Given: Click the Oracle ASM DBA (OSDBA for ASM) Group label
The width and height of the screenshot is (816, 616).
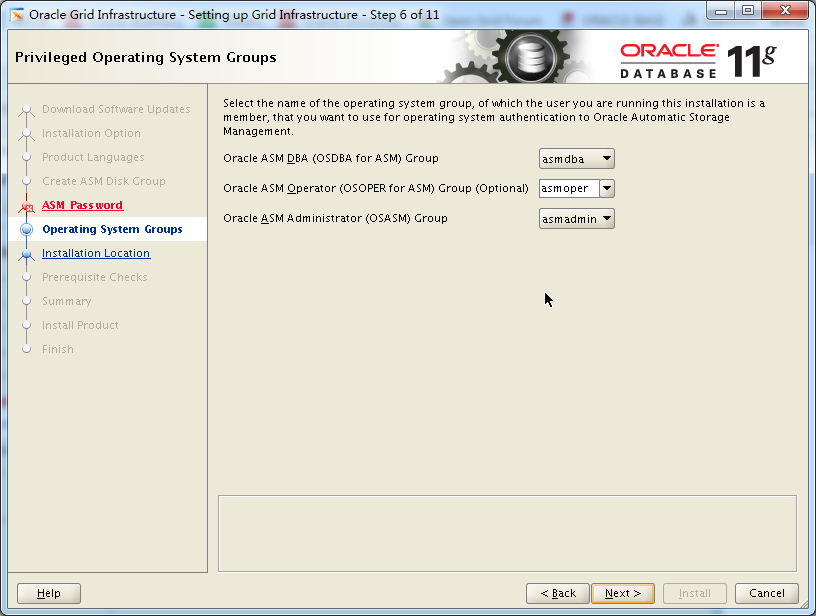Looking at the screenshot, I should (331, 158).
